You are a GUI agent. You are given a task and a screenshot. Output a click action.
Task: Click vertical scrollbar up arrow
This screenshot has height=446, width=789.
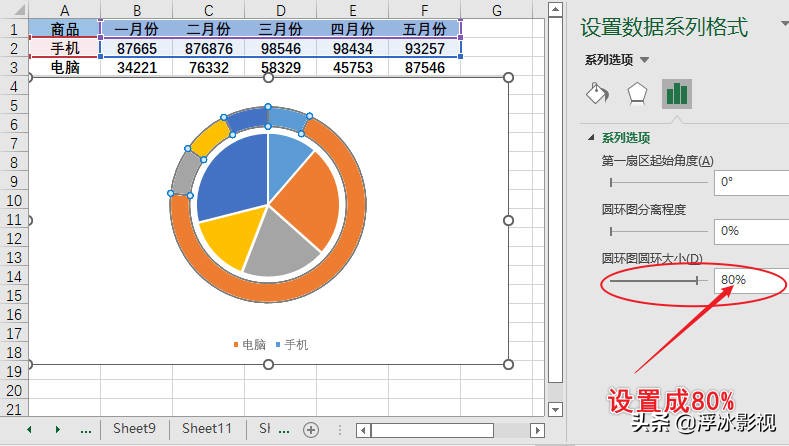555,9
